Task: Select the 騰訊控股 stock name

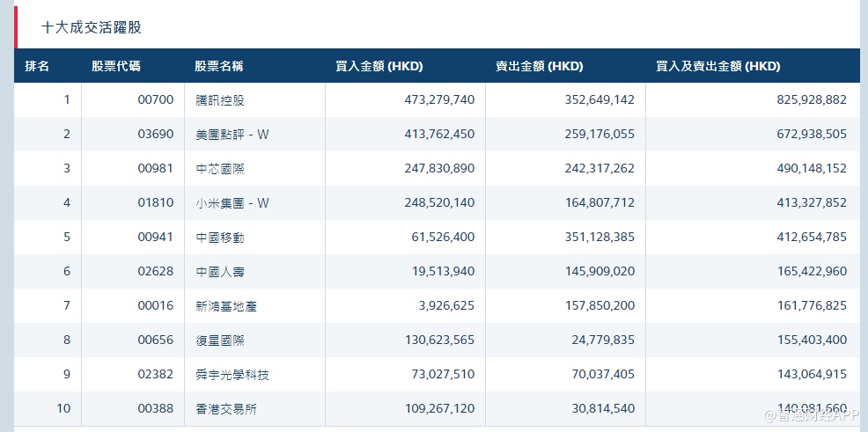Action: tap(220, 100)
